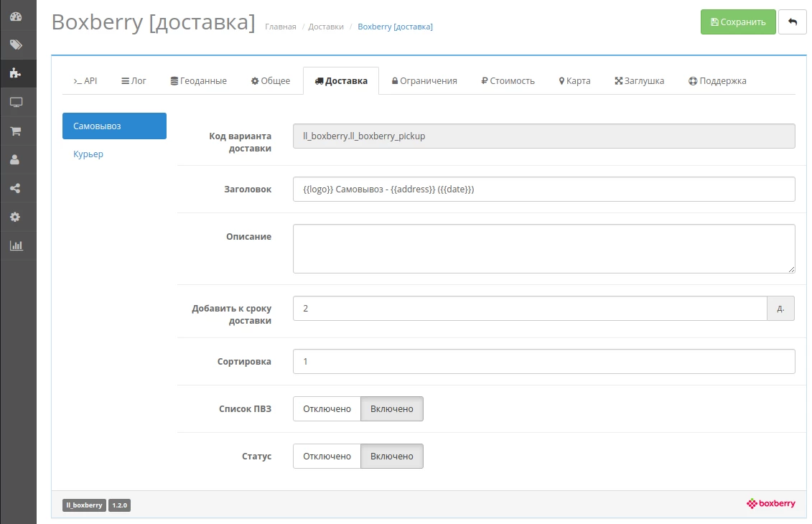The width and height of the screenshot is (812, 524).
Task: Open the system gear icon in sidebar
Action: pyautogui.click(x=15, y=217)
